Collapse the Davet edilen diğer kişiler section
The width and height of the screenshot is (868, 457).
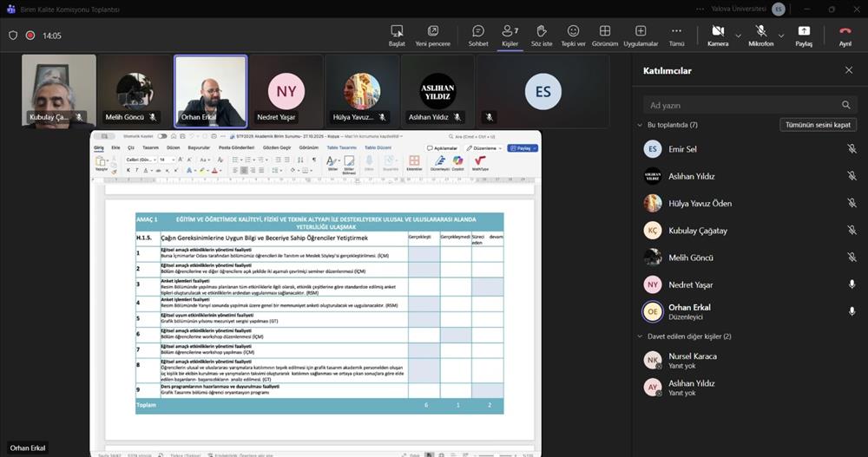(640, 336)
